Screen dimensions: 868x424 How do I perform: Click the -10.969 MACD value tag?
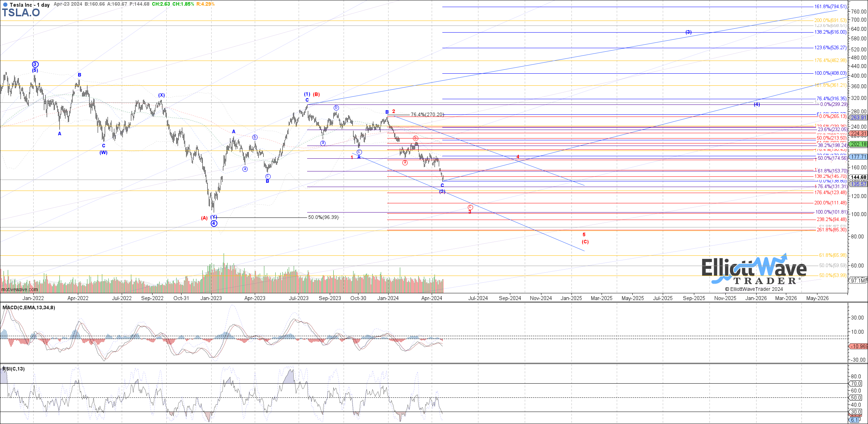[859, 346]
